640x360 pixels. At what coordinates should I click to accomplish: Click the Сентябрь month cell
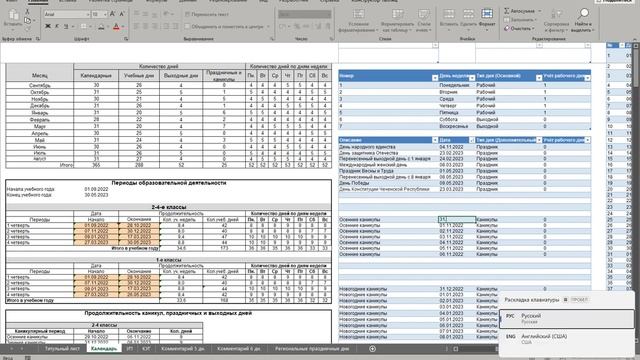(40, 85)
